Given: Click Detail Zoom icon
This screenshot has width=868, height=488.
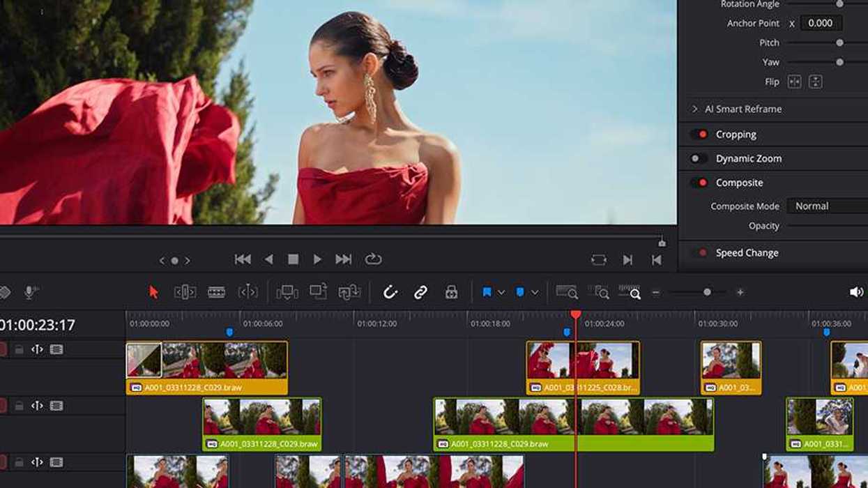Looking at the screenshot, I should (598, 292).
